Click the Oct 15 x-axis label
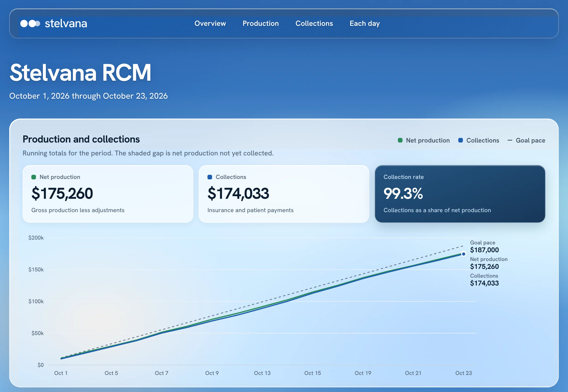 tap(313, 373)
